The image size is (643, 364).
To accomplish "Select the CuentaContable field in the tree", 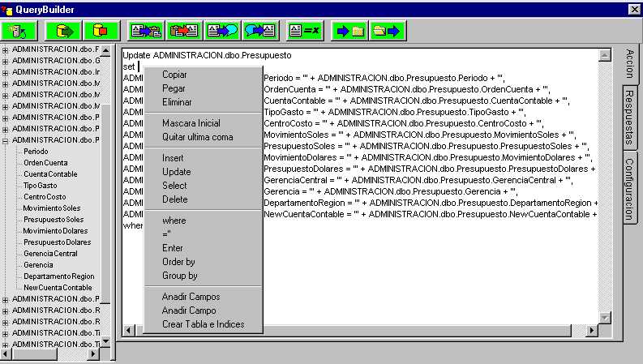I will (x=50, y=173).
